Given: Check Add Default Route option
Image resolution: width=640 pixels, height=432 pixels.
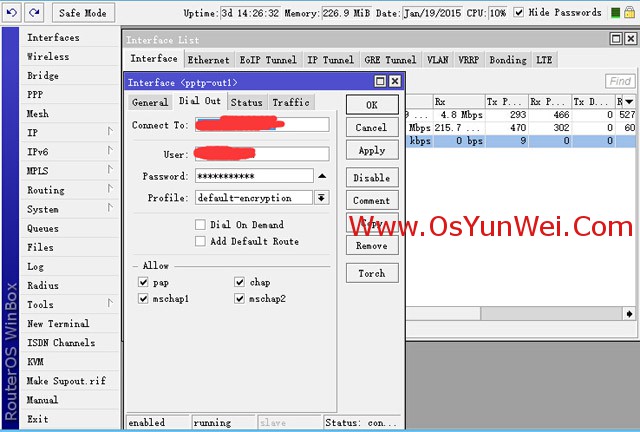Looking at the screenshot, I should click(x=201, y=241).
